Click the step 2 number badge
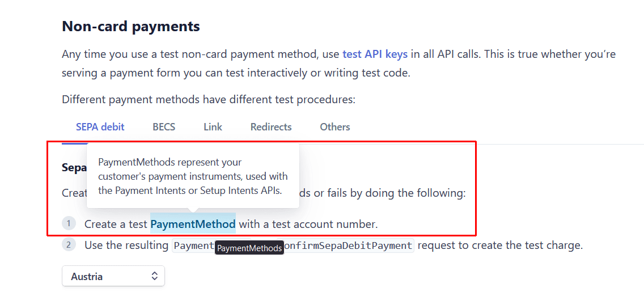 click(69, 245)
